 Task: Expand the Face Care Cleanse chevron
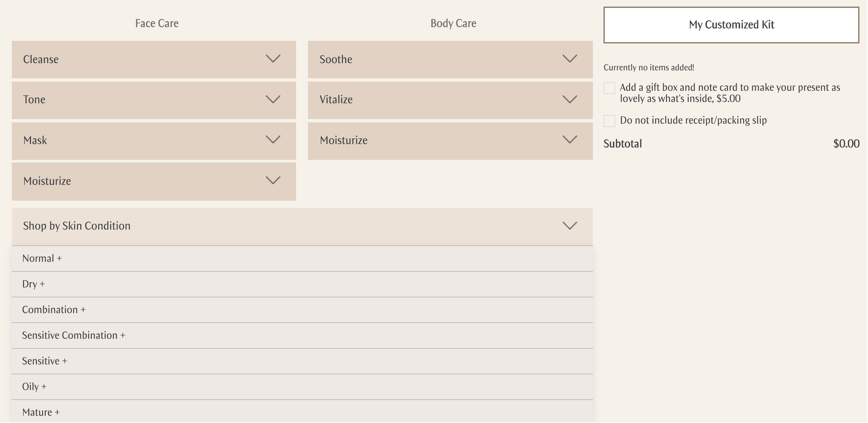pyautogui.click(x=273, y=59)
